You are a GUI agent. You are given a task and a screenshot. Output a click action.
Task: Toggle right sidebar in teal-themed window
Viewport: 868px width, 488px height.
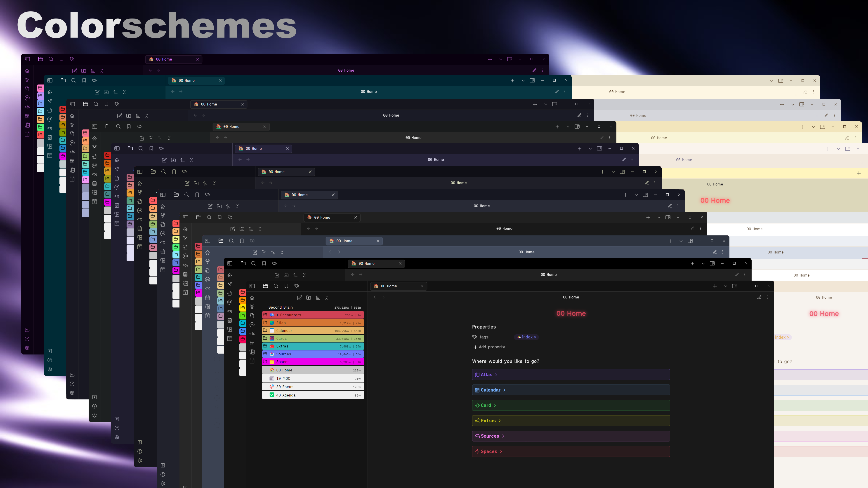pyautogui.click(x=532, y=80)
